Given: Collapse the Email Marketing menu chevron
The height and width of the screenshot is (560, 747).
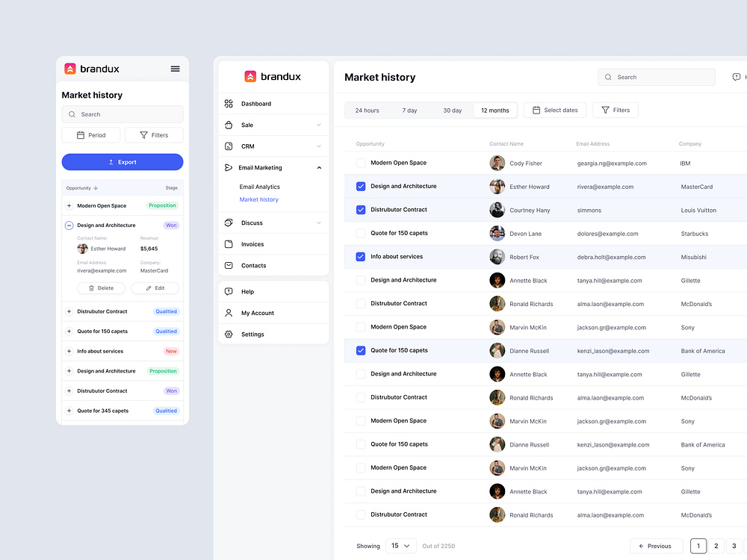Looking at the screenshot, I should 319,167.
